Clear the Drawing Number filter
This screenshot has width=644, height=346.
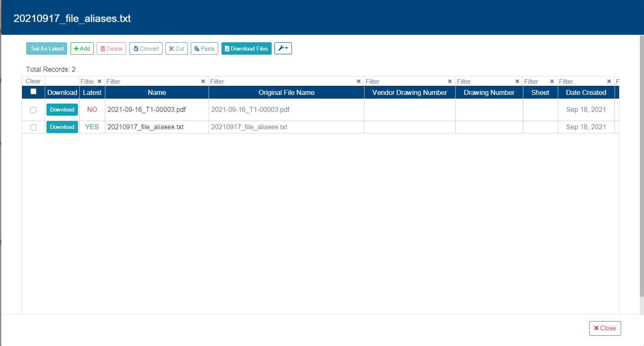[518, 81]
